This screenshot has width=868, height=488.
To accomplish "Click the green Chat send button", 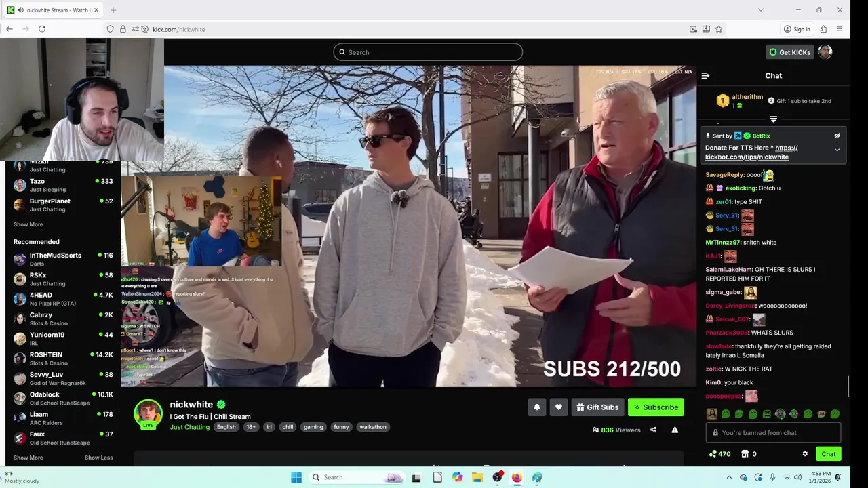I will coord(829,454).
